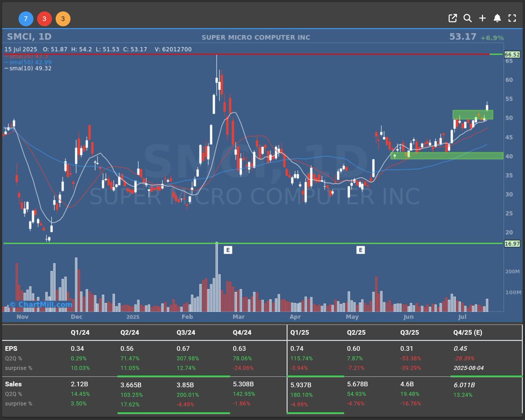Click the Q2/25 column header
The height and width of the screenshot is (420, 525).
coord(356,332)
